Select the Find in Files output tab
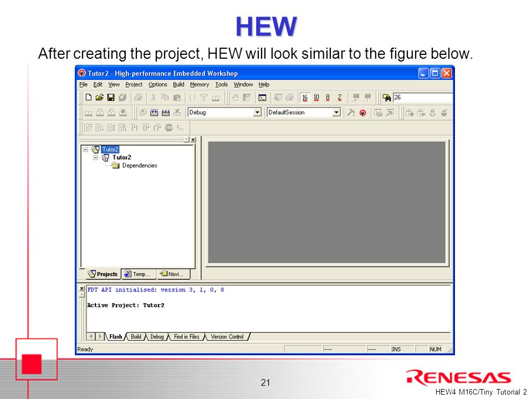The image size is (532, 399). coord(187,336)
